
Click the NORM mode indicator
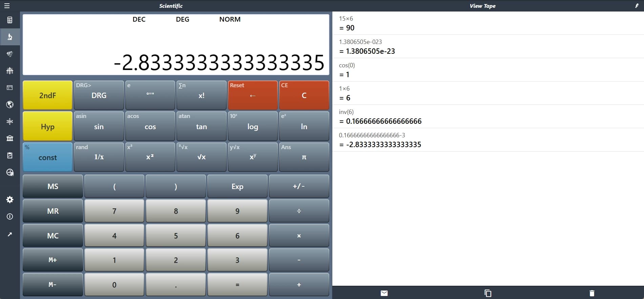click(230, 19)
